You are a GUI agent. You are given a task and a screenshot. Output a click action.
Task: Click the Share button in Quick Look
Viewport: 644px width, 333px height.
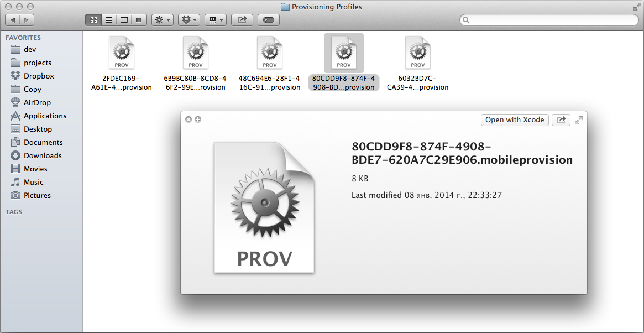(x=561, y=119)
